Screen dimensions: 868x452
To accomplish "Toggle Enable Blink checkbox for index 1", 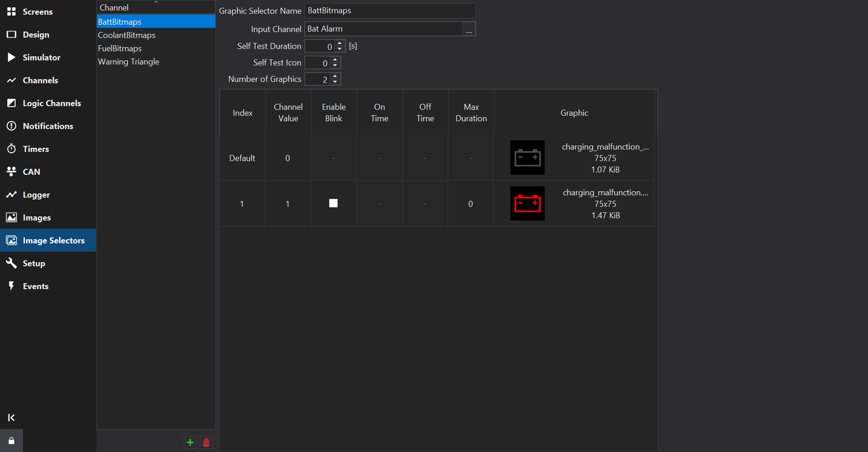I will click(333, 204).
